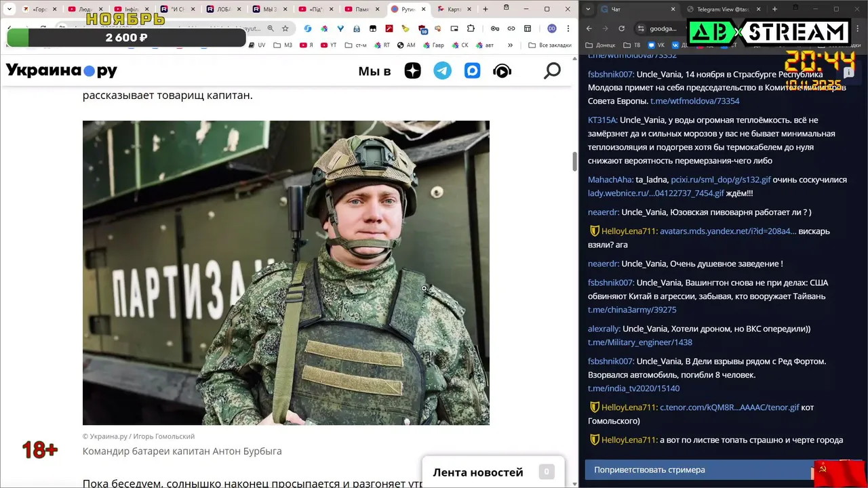The height and width of the screenshot is (488, 868).
Task: Open site search with the magnifier icon
Action: (x=552, y=70)
